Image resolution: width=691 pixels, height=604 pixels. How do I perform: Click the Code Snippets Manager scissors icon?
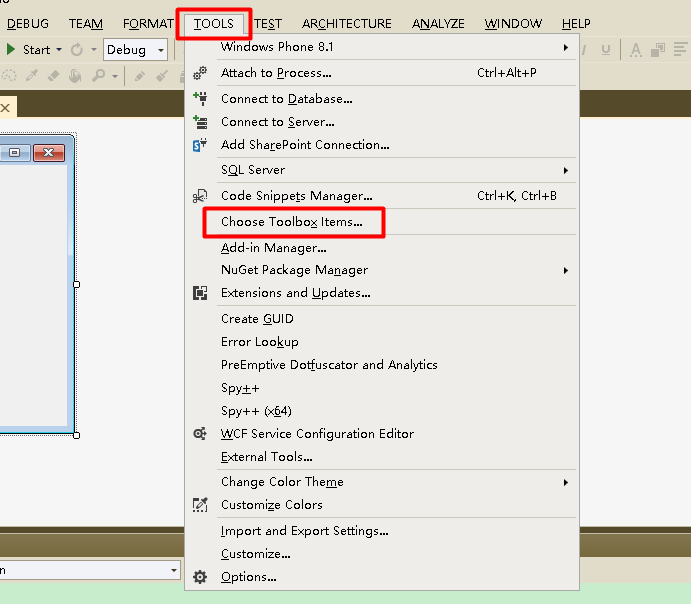(x=200, y=196)
